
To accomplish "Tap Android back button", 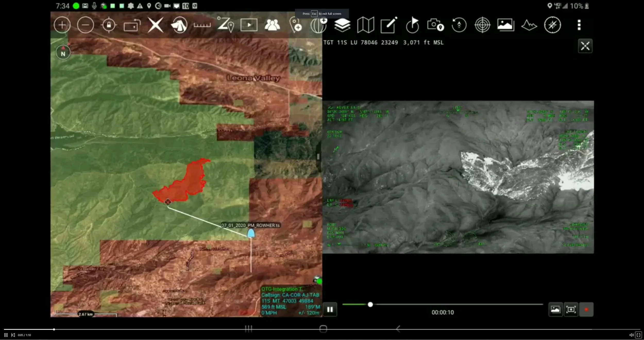I will pos(398,329).
